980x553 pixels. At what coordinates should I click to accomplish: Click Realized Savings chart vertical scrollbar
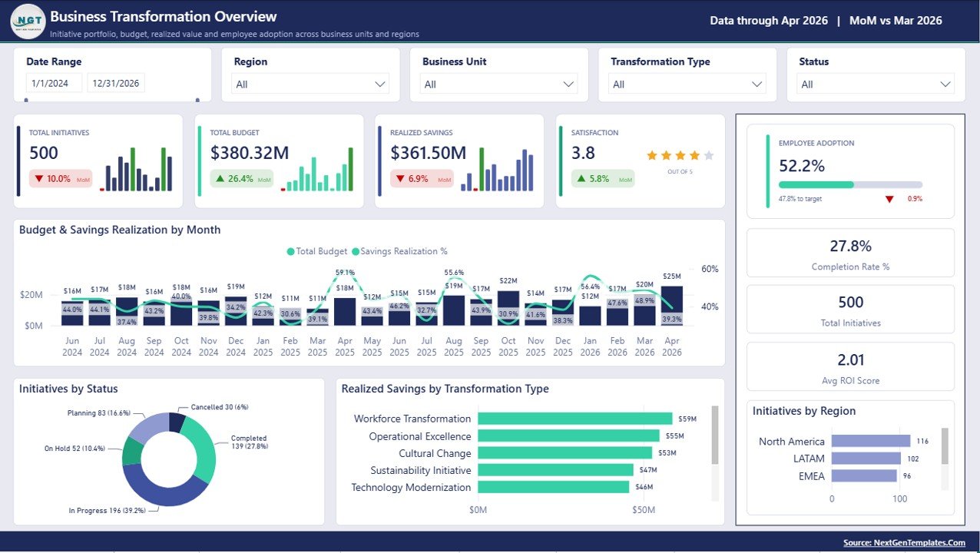point(715,435)
